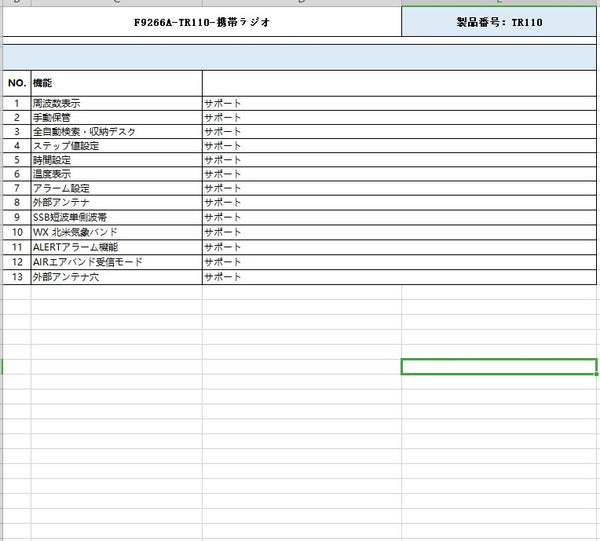Click the 周波数表示 cell
This screenshot has width=600, height=541.
[116, 103]
